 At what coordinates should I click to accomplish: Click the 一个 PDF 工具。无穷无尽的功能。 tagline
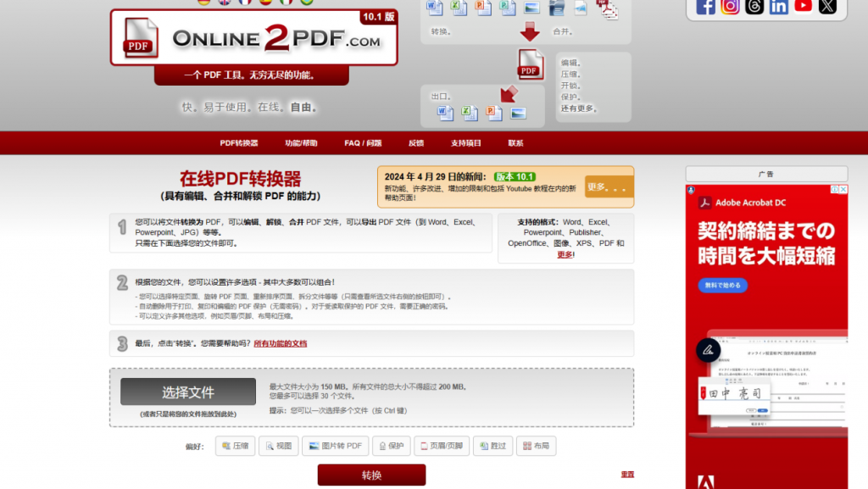tap(249, 75)
